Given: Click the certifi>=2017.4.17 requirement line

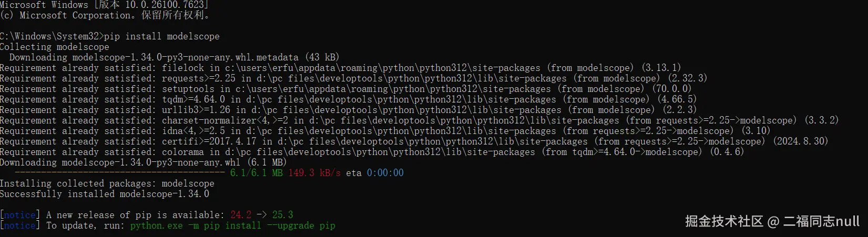Looking at the screenshot, I should coord(414,141).
